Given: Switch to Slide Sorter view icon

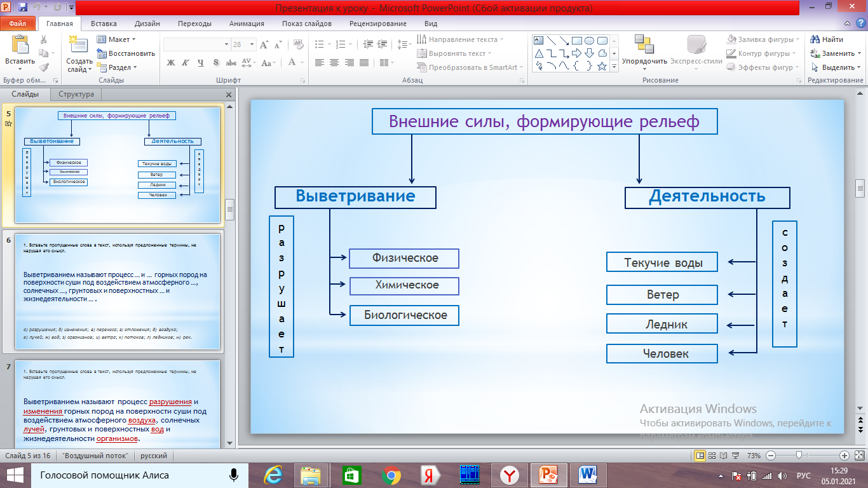Looking at the screenshot, I should [x=712, y=456].
